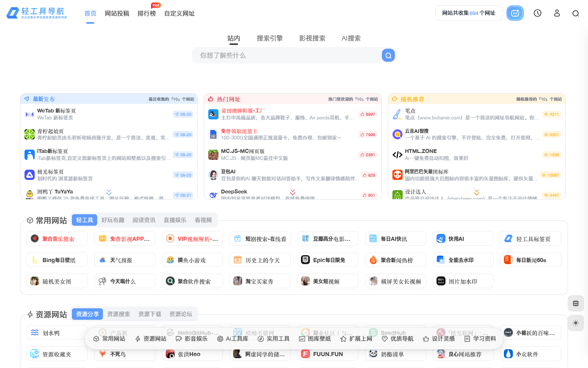Jump to 学习资料 in bottom bar
Viewport: 588px width, 368px height.
point(480,339)
